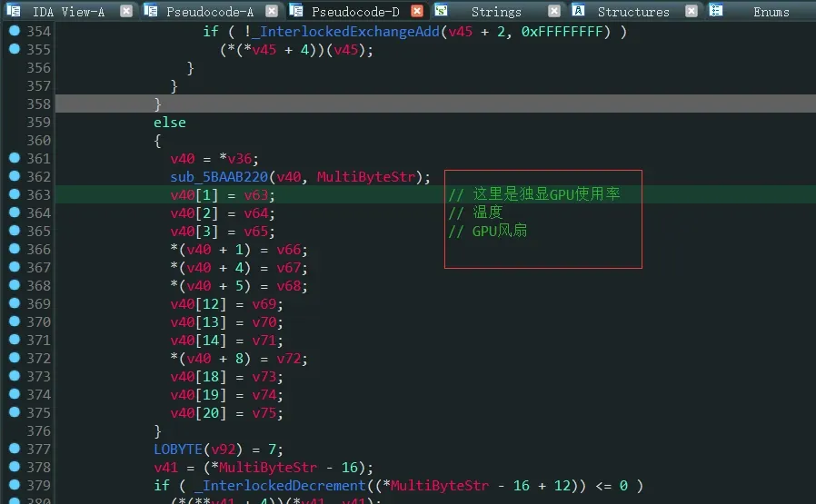Close the IDA View-A tab
Viewport: 816px width, 504px height.
126,11
